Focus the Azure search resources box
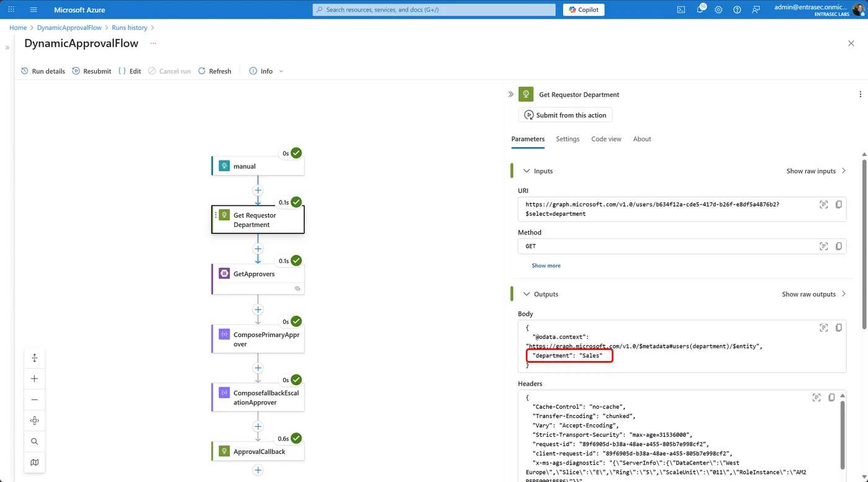The image size is (868, 482). click(x=434, y=10)
